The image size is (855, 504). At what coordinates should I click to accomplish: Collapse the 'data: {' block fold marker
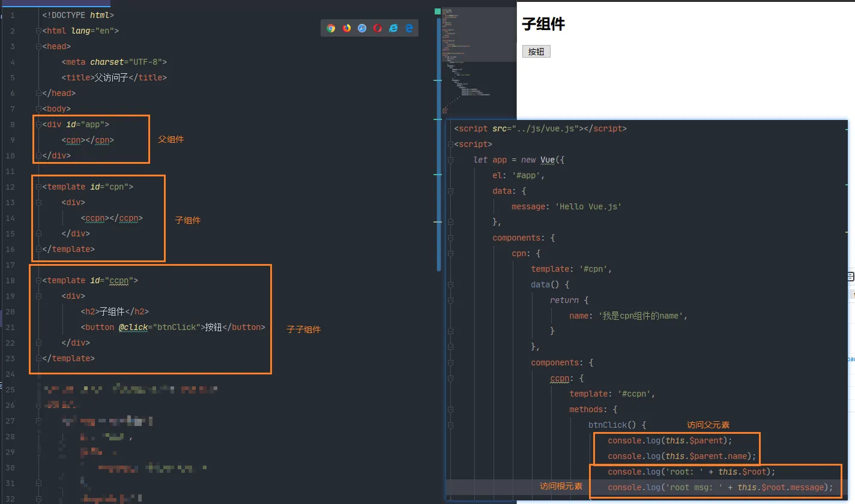coord(450,191)
